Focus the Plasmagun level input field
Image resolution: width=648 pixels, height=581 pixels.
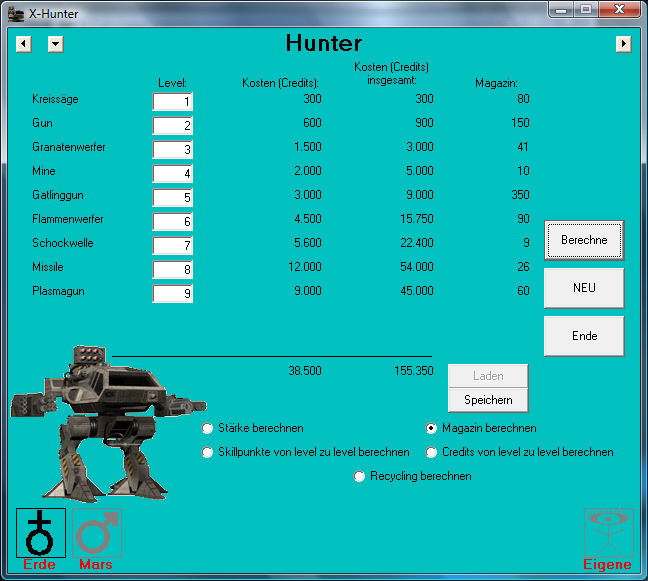172,293
